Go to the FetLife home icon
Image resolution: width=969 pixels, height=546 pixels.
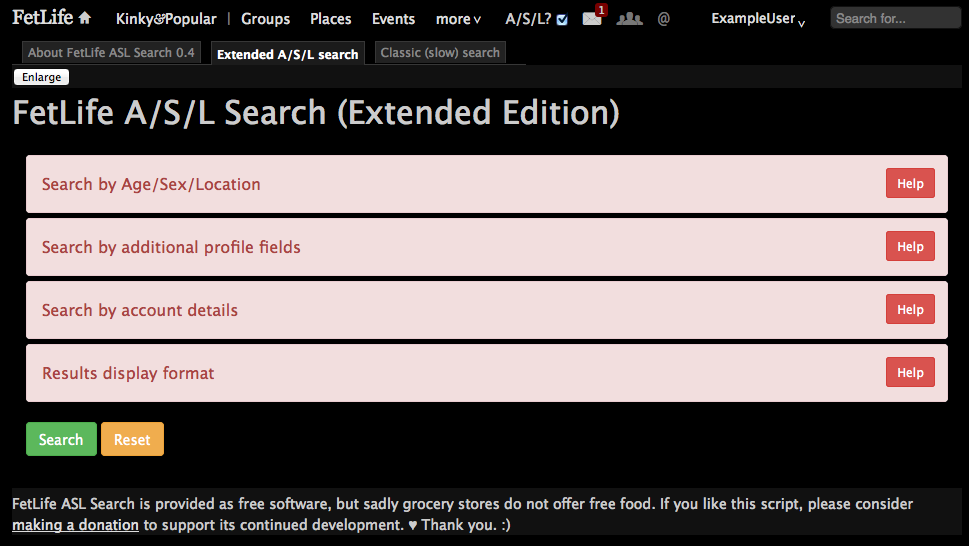coord(85,18)
